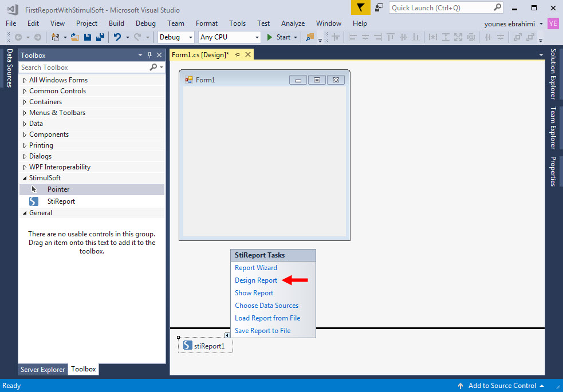Click the Align Tops layout icon

pyautogui.click(x=390, y=36)
